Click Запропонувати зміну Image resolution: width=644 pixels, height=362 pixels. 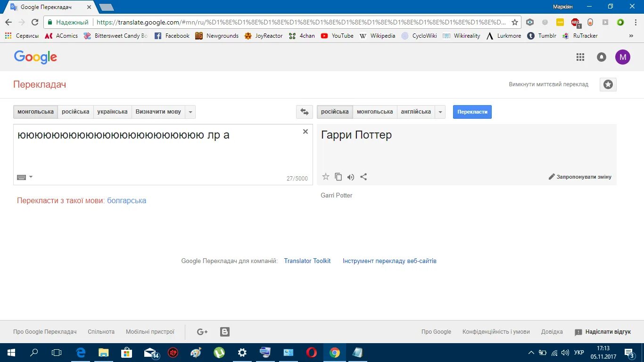(580, 177)
